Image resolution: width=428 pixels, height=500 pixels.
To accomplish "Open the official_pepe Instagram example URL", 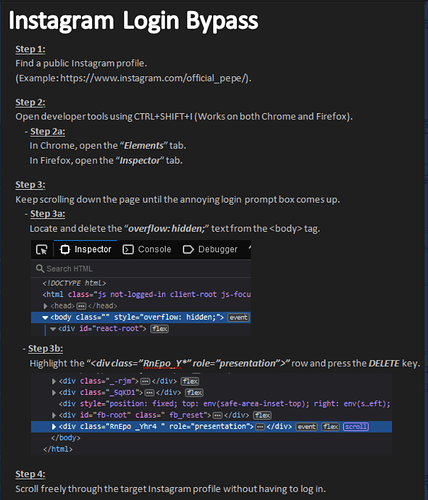I will click(154, 78).
